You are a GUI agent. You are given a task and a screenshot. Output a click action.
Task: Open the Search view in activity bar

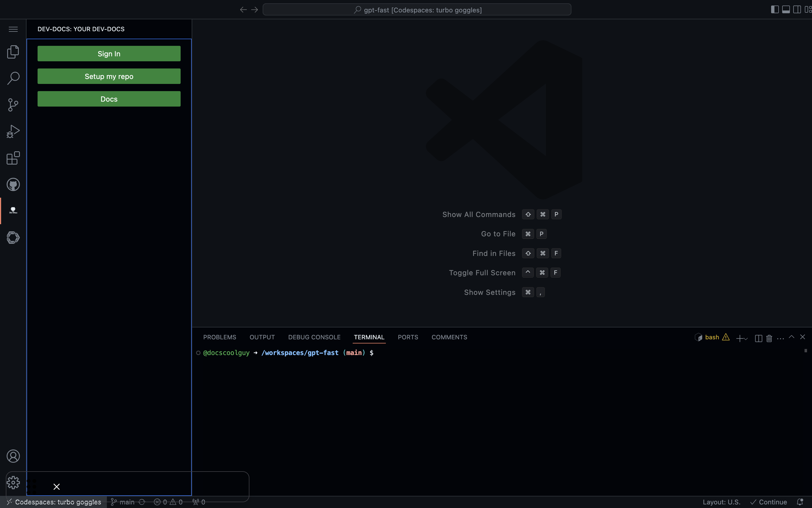pos(13,78)
